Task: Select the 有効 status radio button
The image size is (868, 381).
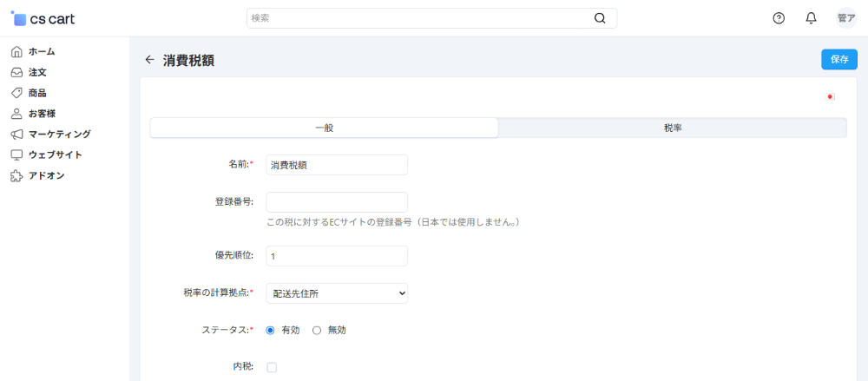Action: coord(271,330)
